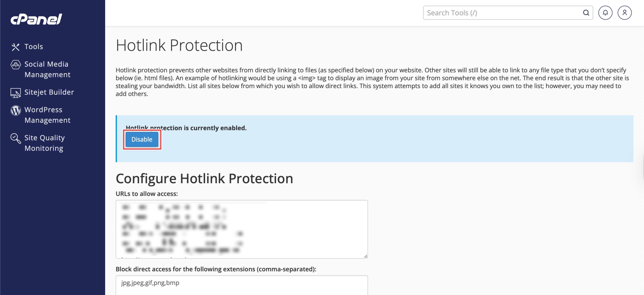Click the search magnifier icon in Search Tools
Image resolution: width=644 pixels, height=295 pixels.
[x=586, y=13]
